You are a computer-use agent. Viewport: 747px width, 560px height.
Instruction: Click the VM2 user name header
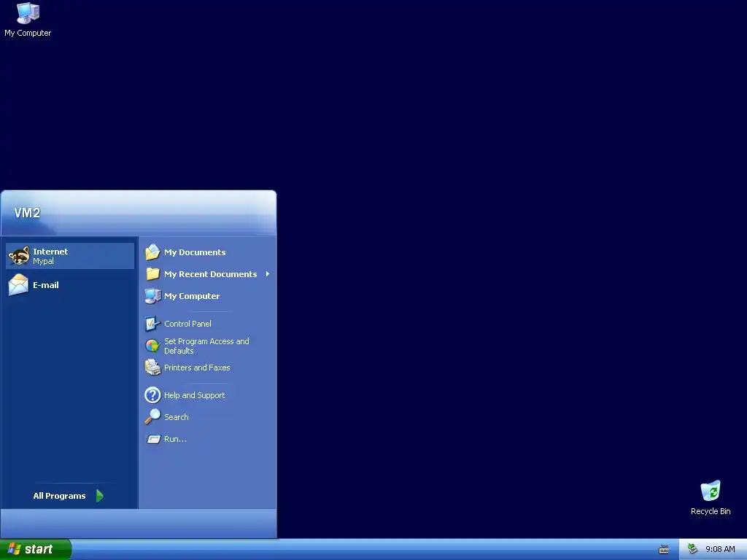(27, 213)
